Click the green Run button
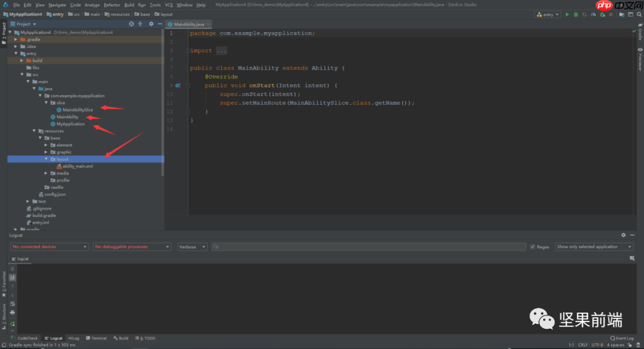Image resolution: width=644 pixels, height=349 pixels. [567, 14]
